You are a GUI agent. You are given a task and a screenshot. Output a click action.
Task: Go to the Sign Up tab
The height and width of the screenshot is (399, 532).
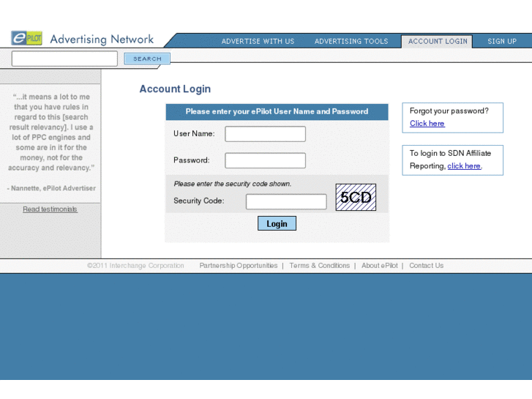502,42
